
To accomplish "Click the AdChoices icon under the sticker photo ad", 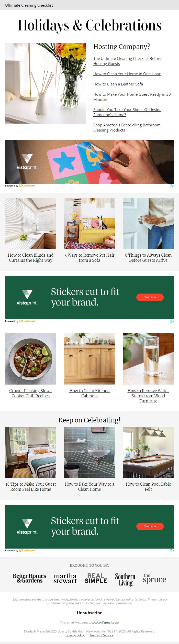I will click(x=172, y=186).
